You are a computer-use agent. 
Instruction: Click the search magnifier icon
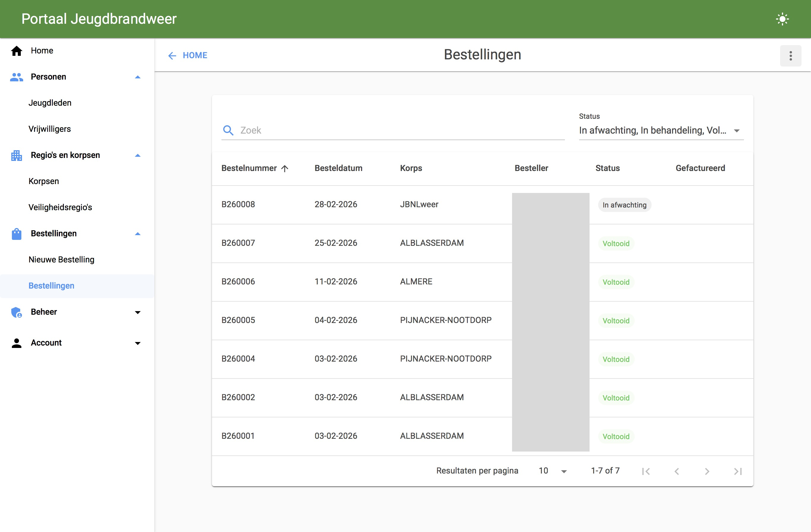pos(228,131)
